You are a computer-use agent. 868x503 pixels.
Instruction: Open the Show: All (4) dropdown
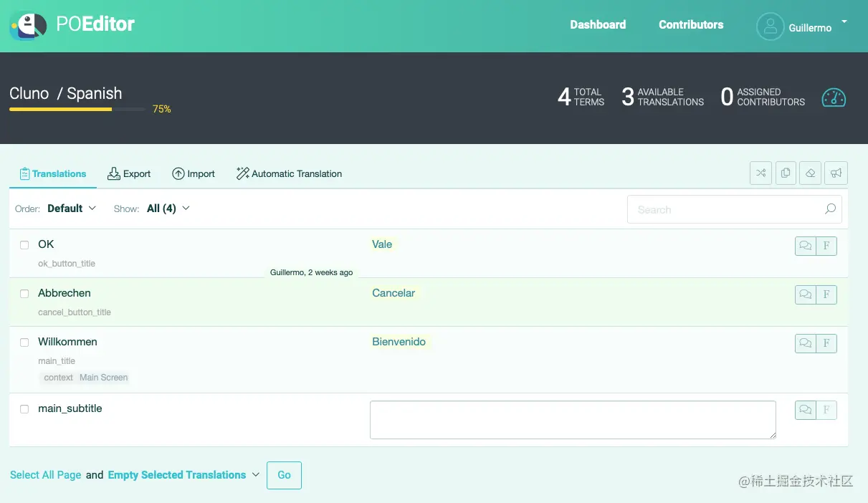click(168, 209)
